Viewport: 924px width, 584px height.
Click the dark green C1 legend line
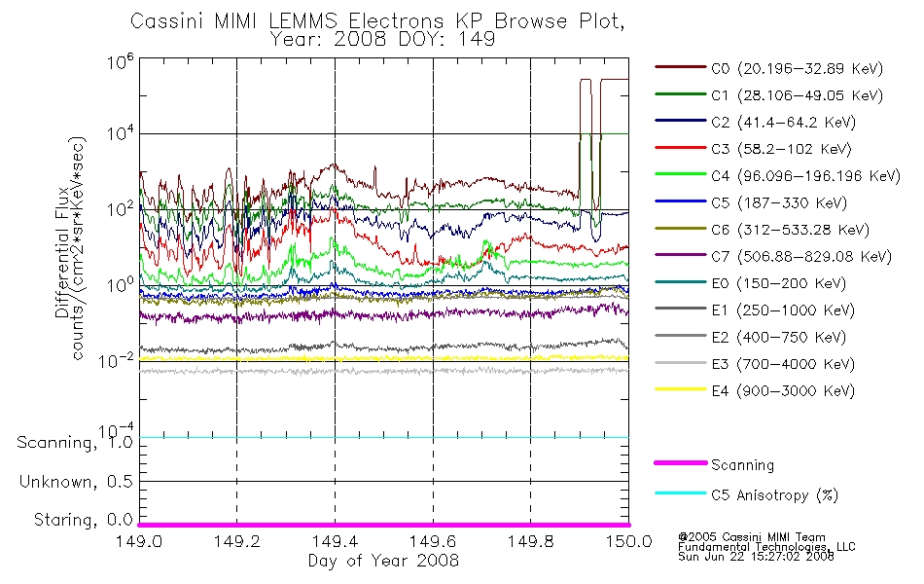[681, 93]
